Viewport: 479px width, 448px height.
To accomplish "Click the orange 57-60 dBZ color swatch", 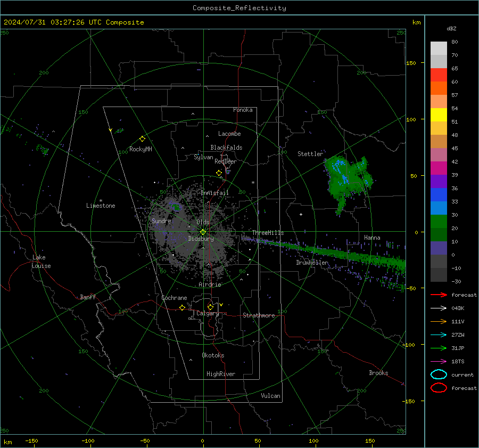I will tap(439, 88).
